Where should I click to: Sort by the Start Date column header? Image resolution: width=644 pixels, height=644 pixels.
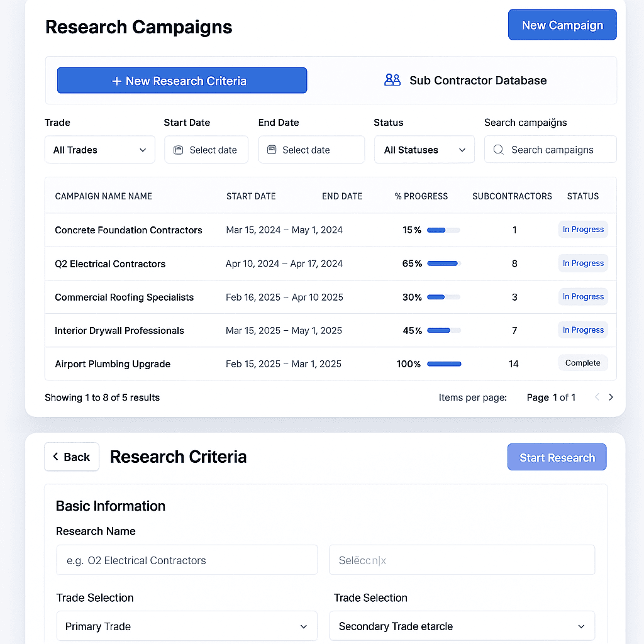251,196
